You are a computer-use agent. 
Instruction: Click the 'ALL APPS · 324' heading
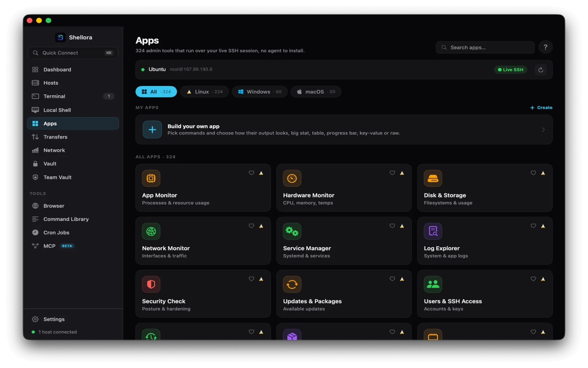(x=155, y=157)
